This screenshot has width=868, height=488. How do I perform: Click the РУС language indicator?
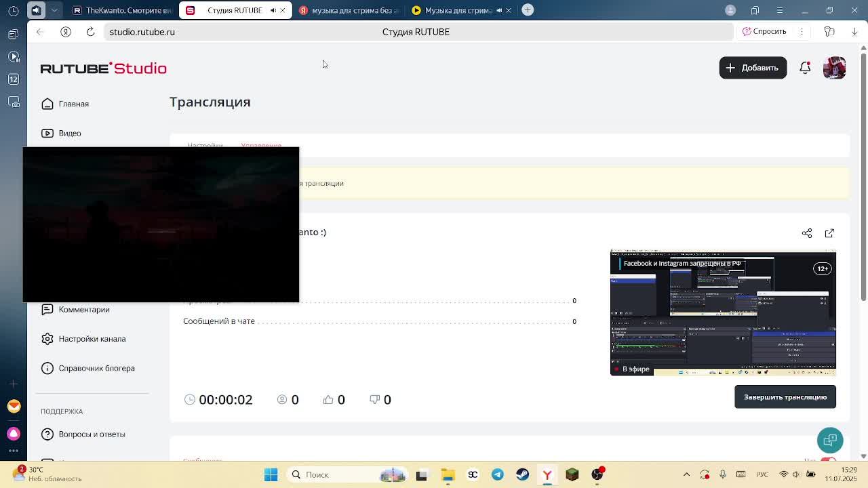762,474
